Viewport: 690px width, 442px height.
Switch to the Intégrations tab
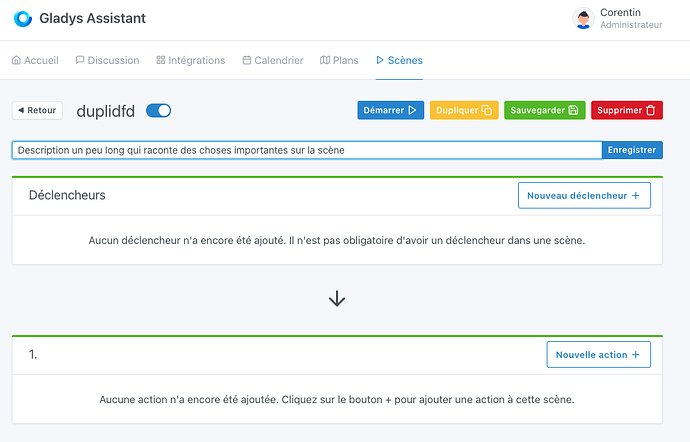(191, 60)
